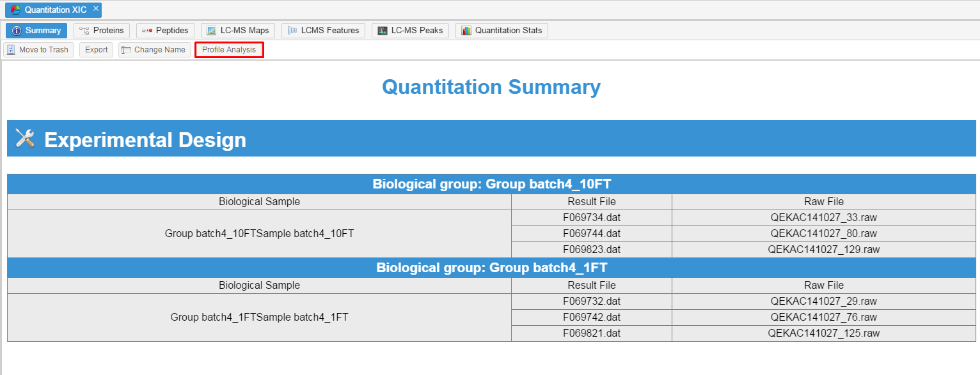Viewport: 980px width, 375px height.
Task: Click the Group batch4_1FT group header
Action: coord(491,268)
